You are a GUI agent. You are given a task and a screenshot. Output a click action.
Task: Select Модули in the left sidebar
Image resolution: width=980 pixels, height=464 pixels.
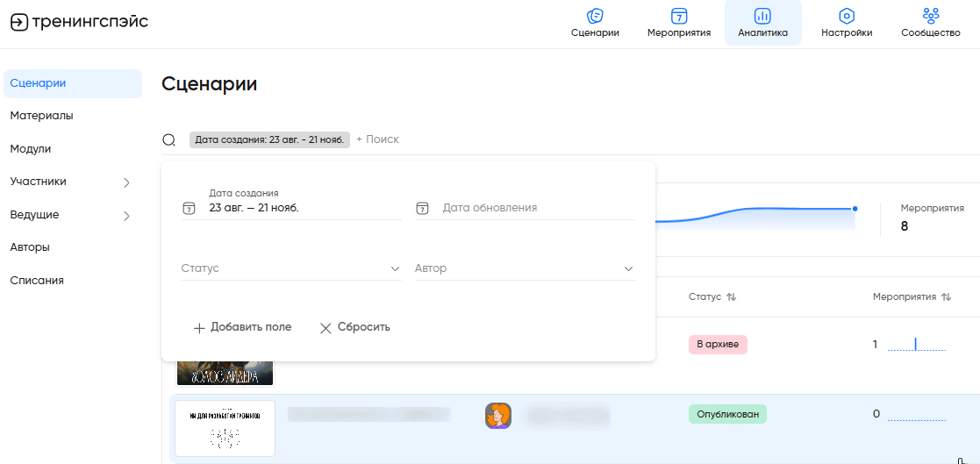(x=31, y=148)
